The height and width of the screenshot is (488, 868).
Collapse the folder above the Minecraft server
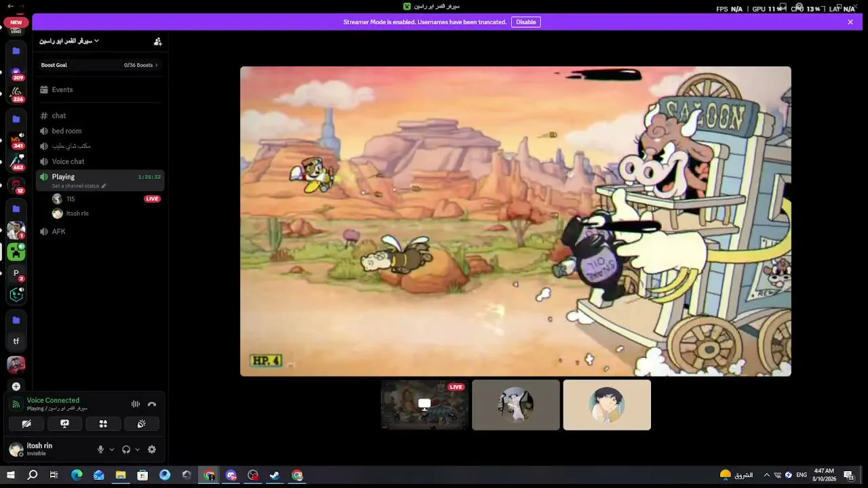coord(16,209)
